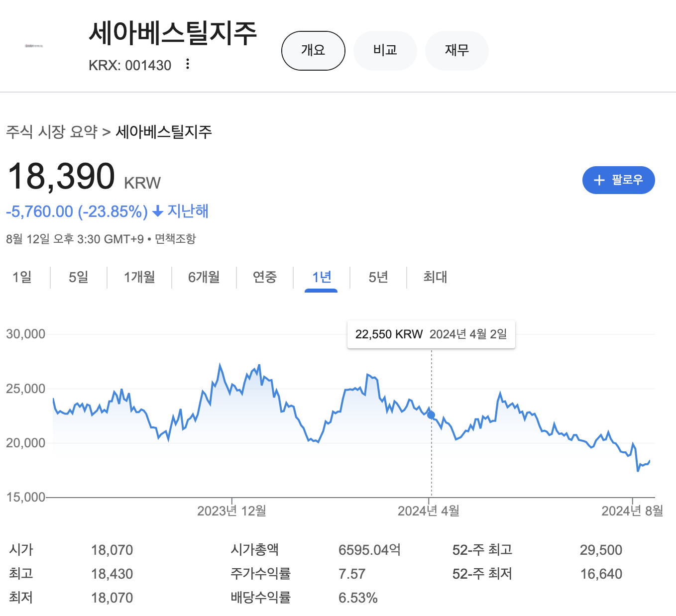Switch to the 비교 compare tab
The width and height of the screenshot is (676, 616).
click(x=385, y=50)
